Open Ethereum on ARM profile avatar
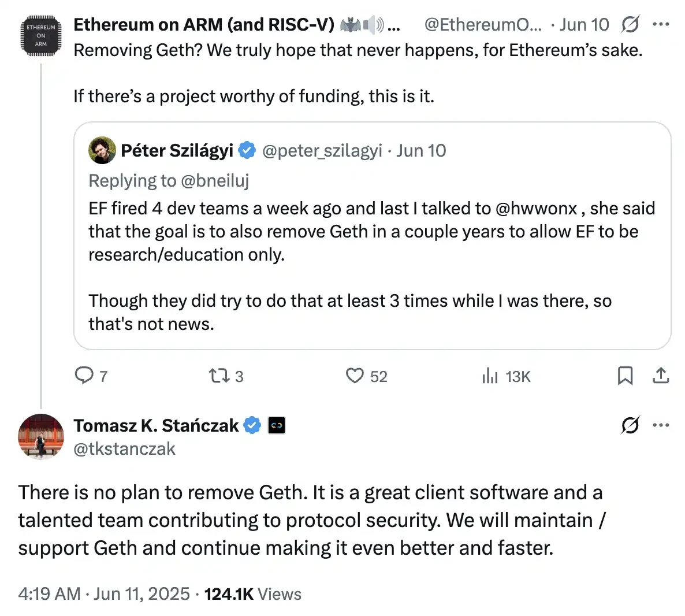 pyautogui.click(x=41, y=36)
